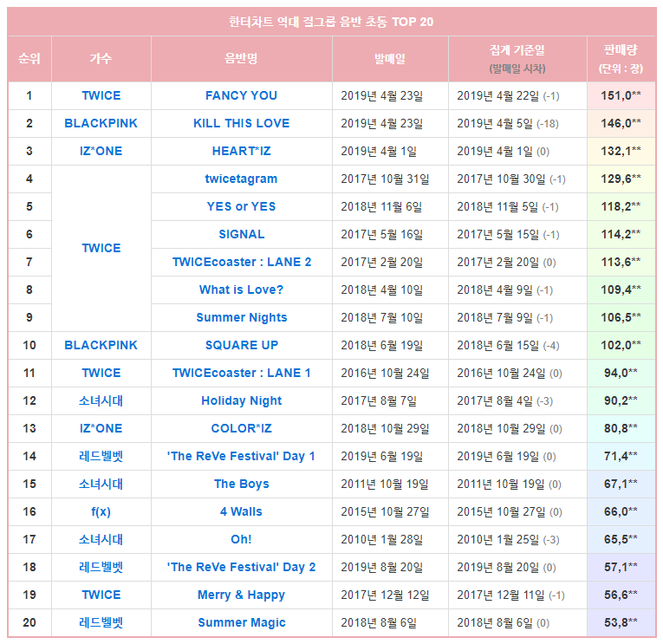Click the rank number 13 cell

click(x=29, y=428)
